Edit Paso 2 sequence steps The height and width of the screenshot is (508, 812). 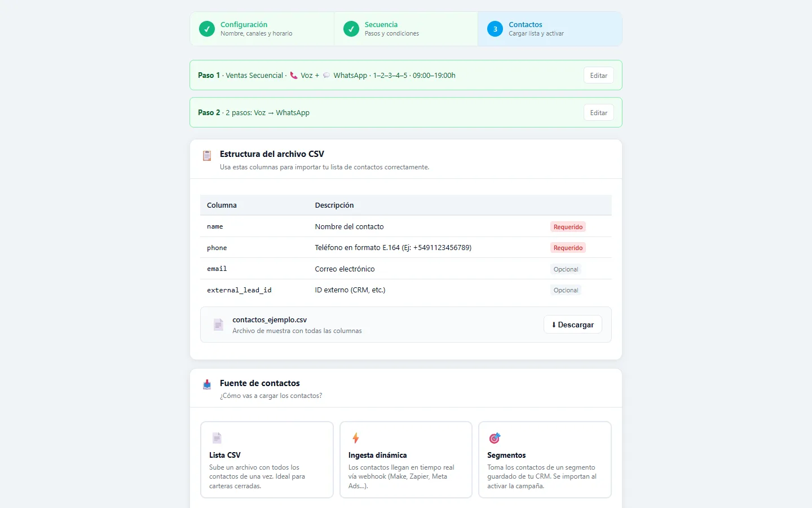tap(598, 112)
